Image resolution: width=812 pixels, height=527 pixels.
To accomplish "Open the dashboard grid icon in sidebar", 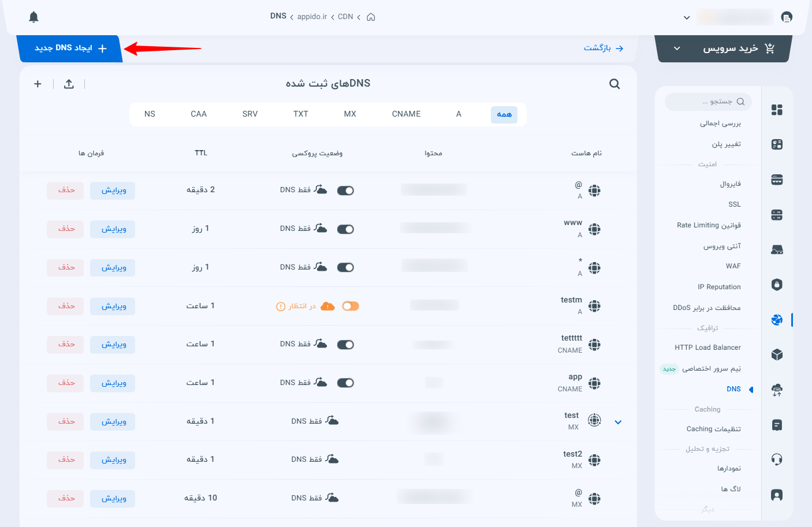I will click(x=777, y=110).
